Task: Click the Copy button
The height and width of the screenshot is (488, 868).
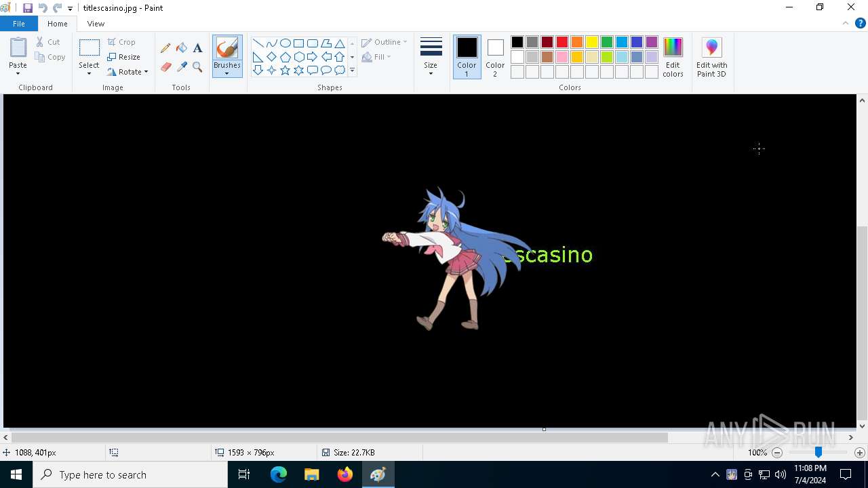Action: click(50, 57)
